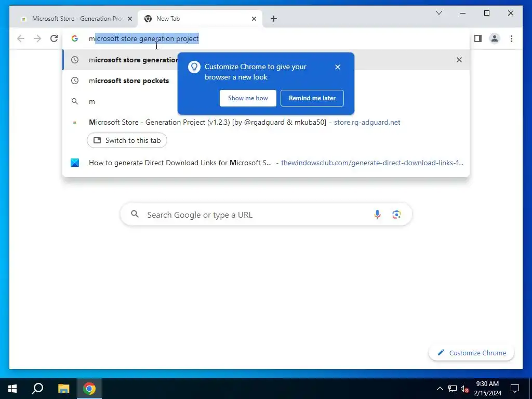The height and width of the screenshot is (399, 532).
Task: Search by image with Google Lens icon
Action: [396, 215]
